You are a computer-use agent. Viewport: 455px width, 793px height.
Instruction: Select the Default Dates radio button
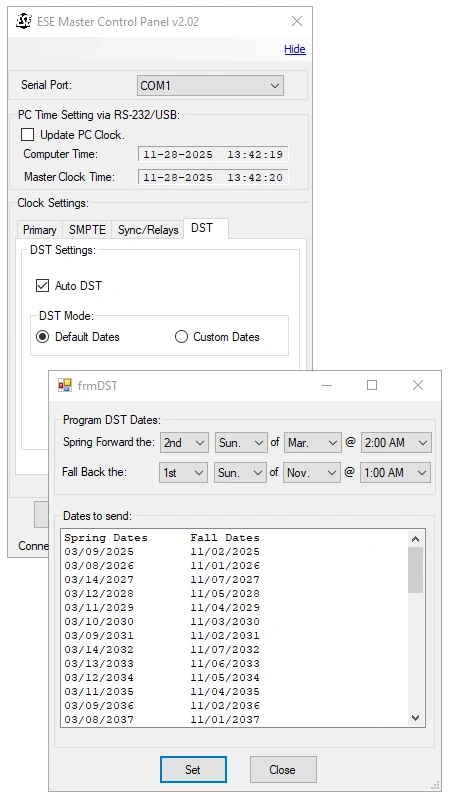[x=42, y=337]
